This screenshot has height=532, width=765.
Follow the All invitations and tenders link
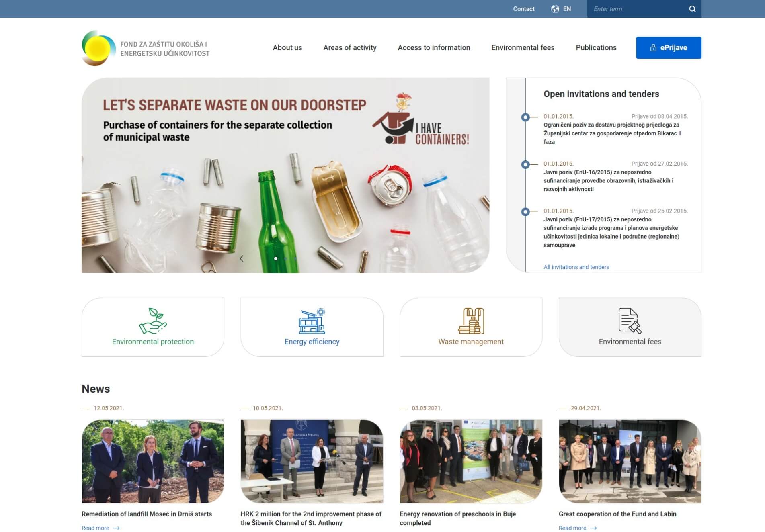tap(576, 267)
